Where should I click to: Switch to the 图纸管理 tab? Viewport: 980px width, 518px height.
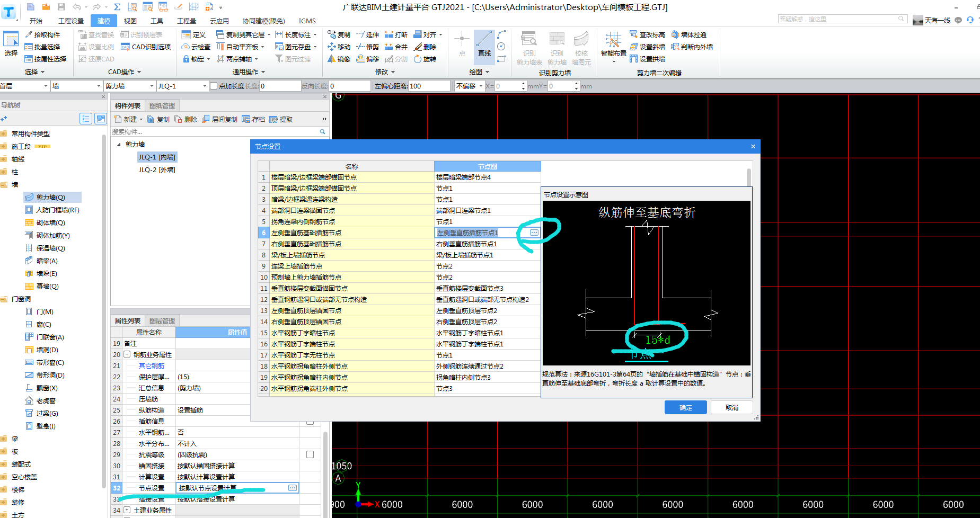click(x=162, y=105)
